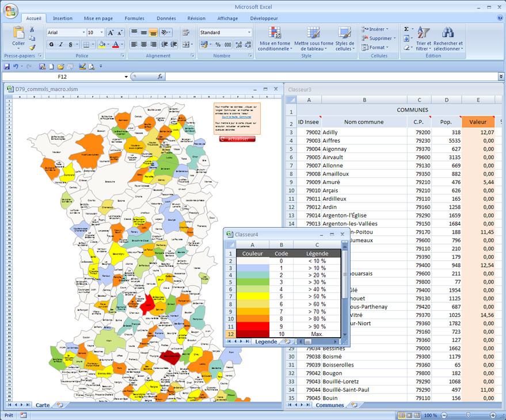506x420 pixels.
Task: Decrease font size with the small A icon
Action: tap(119, 33)
